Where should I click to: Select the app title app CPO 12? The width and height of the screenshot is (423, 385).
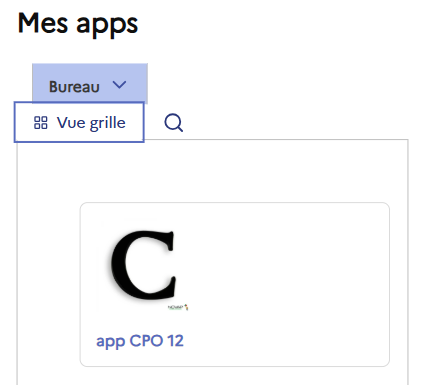pos(140,341)
